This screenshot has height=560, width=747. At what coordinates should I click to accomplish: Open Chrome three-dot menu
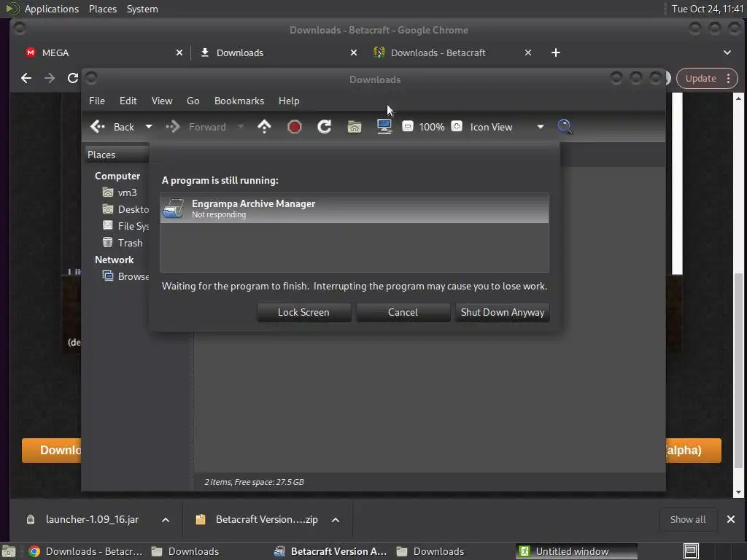click(729, 79)
